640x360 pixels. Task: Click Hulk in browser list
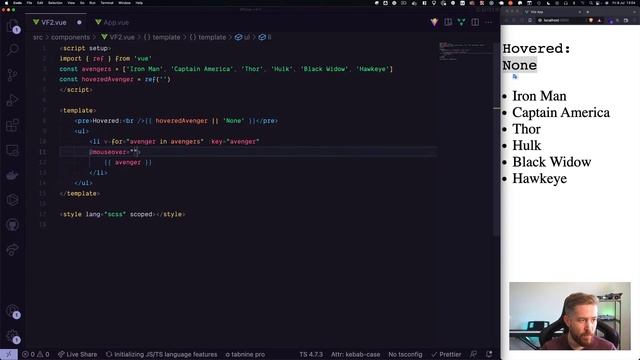[x=527, y=145]
